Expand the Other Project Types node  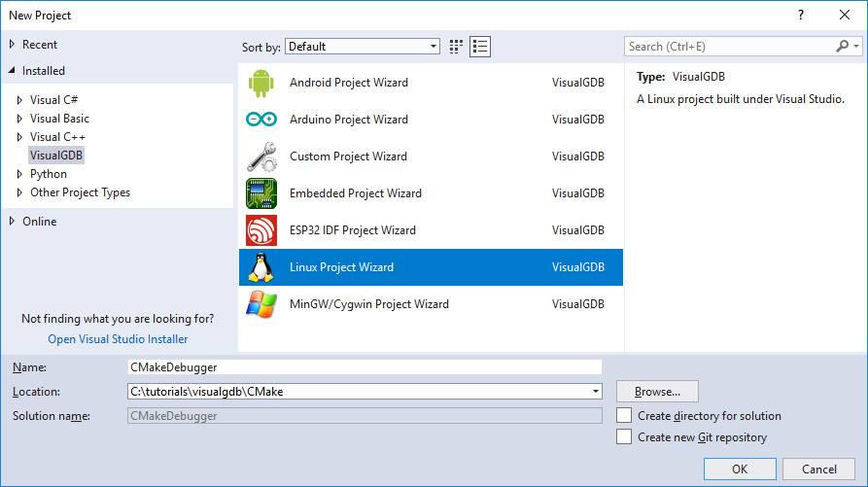20,192
